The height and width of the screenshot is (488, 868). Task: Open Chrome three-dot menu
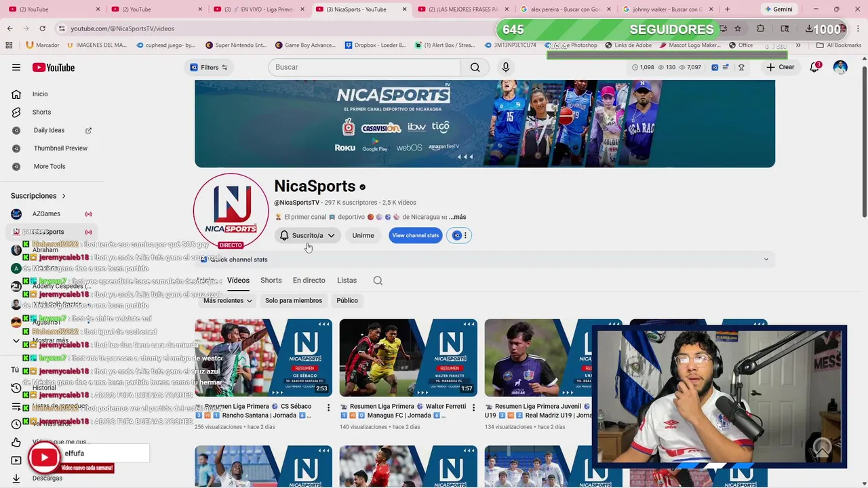[857, 28]
